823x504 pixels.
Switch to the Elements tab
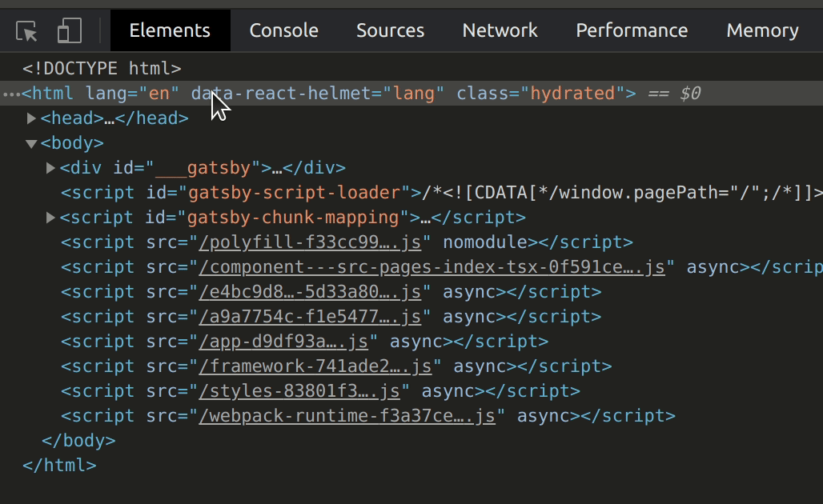tap(170, 30)
